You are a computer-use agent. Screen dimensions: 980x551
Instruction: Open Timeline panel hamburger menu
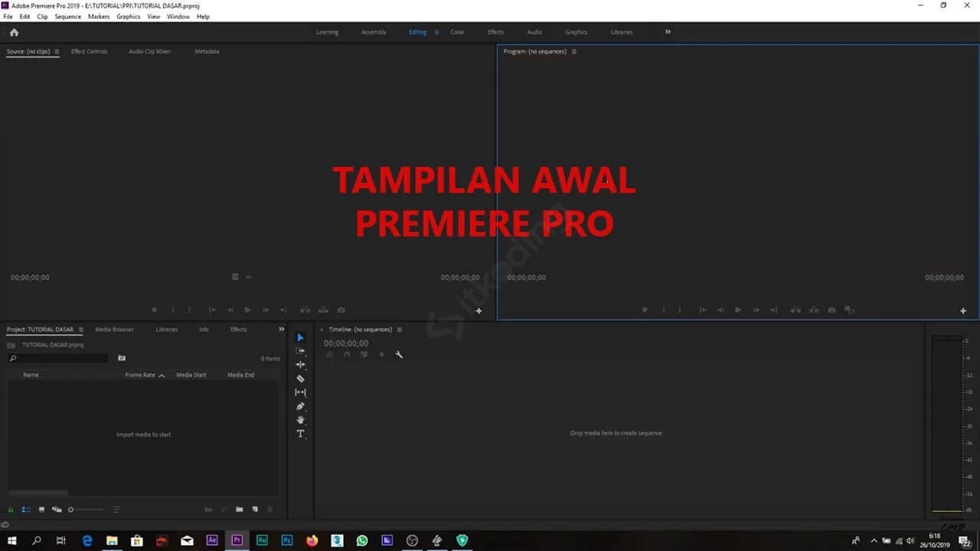pyautogui.click(x=400, y=330)
